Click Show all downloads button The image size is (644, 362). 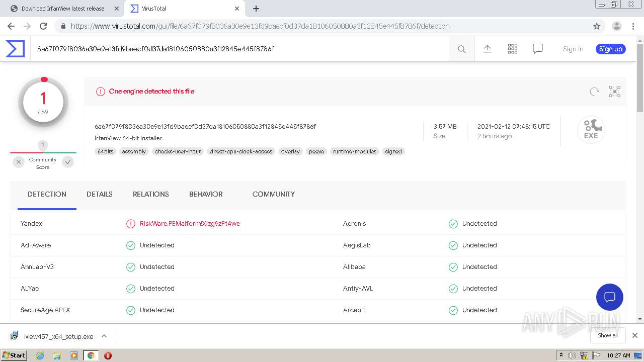click(608, 335)
